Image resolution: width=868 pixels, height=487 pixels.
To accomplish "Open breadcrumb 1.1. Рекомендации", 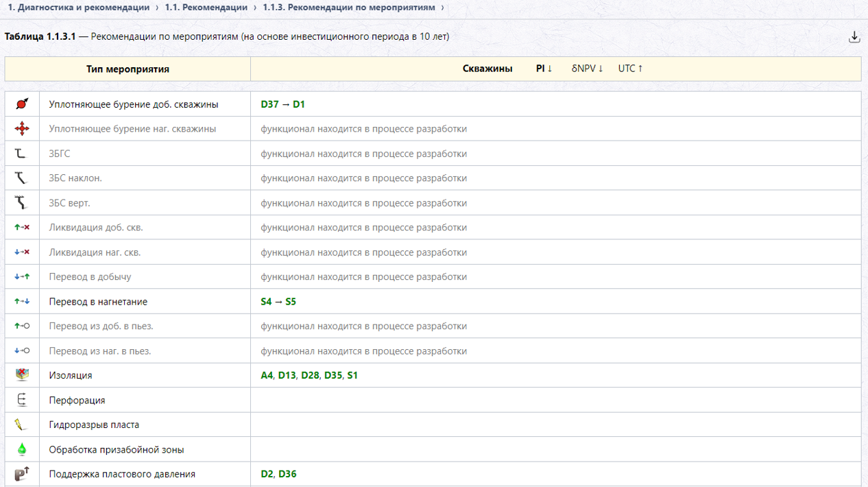I will [x=206, y=8].
